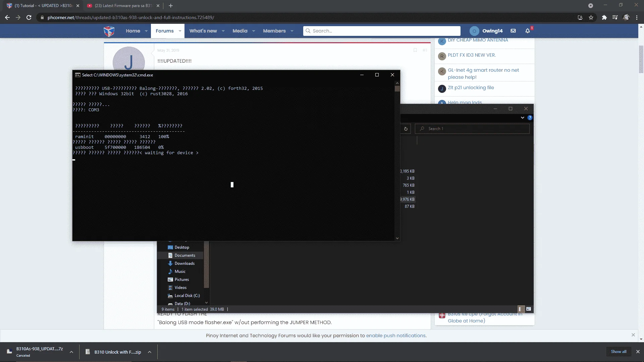Open File Explorer help icon

click(530, 118)
